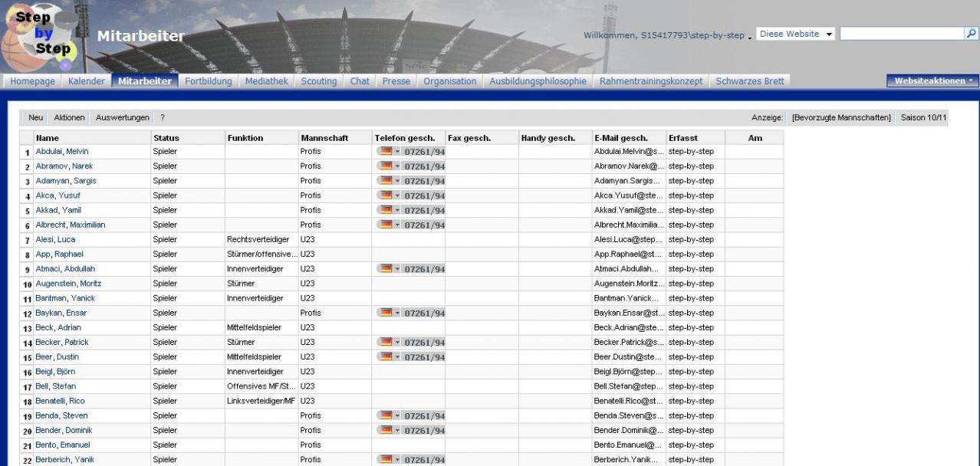This screenshot has height=466, width=980.
Task: Click German flag in Adamyan, Sargis row
Action: point(385,181)
